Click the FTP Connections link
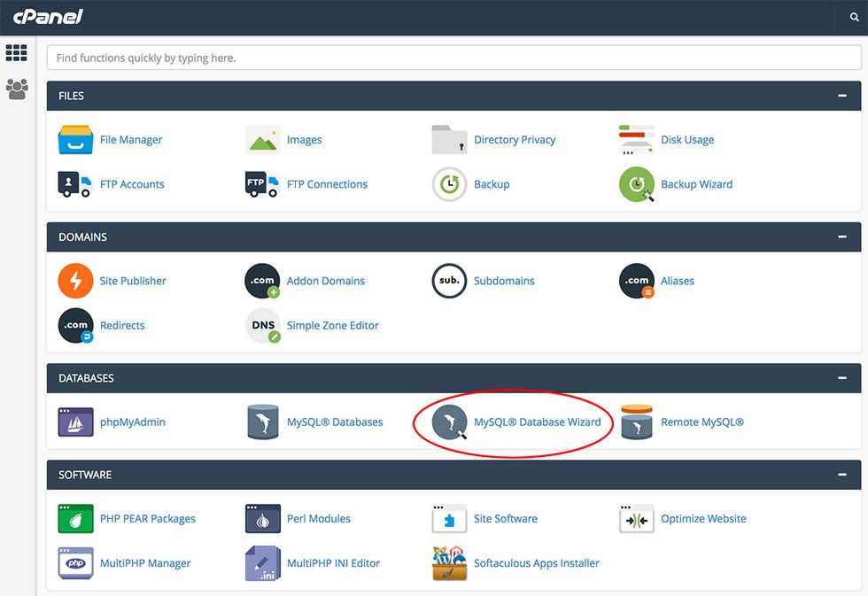This screenshot has width=868, height=596. tap(327, 184)
